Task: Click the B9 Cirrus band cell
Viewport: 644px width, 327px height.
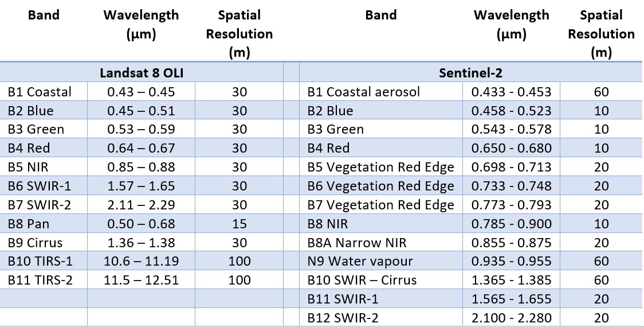Action: point(44,242)
